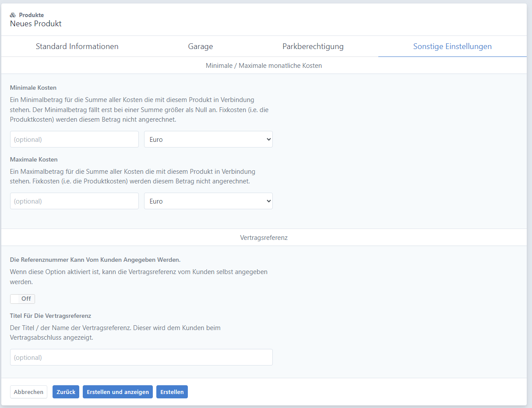Screen dimensions: 532x408
Task: Click 'Die Referenznummer Kann Vom Kunden Angegeben Werden.' label
Action: (x=95, y=260)
